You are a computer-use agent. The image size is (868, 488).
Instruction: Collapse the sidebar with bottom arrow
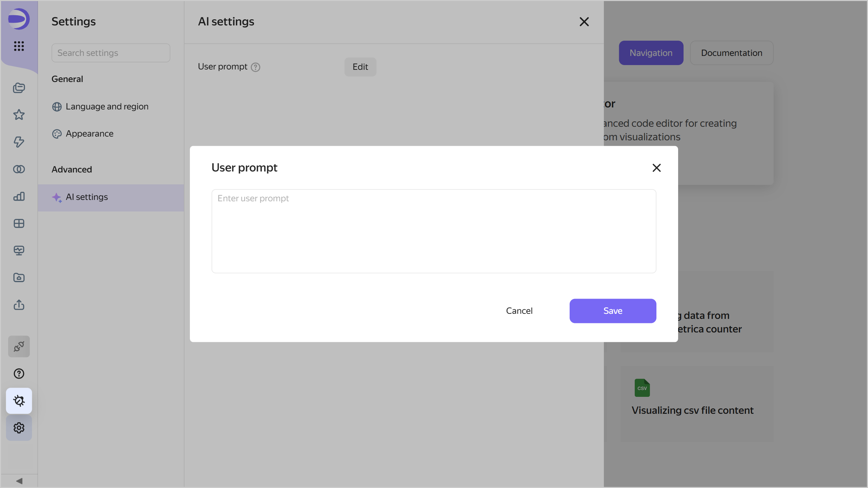(19, 481)
